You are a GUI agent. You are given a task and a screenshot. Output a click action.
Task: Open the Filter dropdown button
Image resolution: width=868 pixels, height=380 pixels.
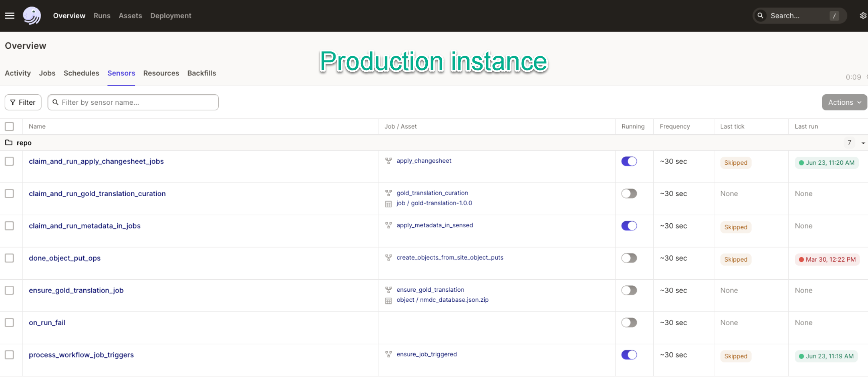[23, 102]
